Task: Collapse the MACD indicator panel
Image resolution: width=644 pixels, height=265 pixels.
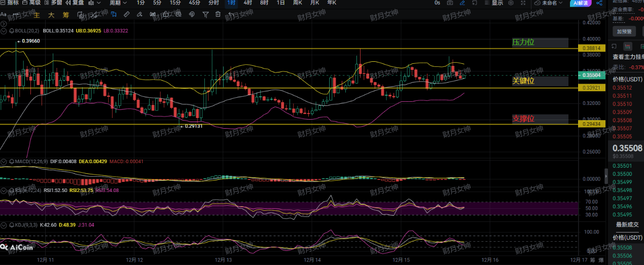Action: (4, 162)
